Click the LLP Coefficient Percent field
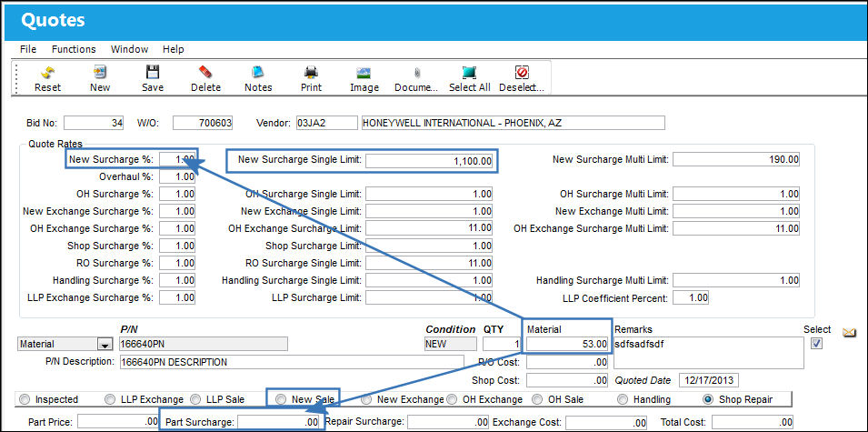The height and width of the screenshot is (432, 868). (691, 297)
